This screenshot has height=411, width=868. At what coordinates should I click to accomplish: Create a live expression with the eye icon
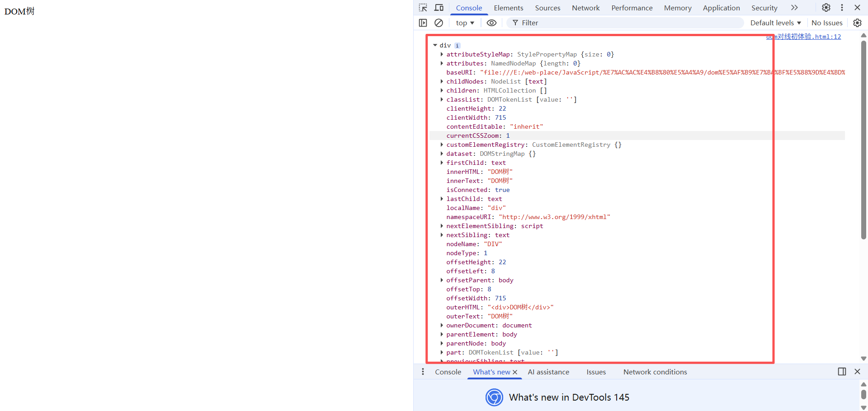[491, 23]
